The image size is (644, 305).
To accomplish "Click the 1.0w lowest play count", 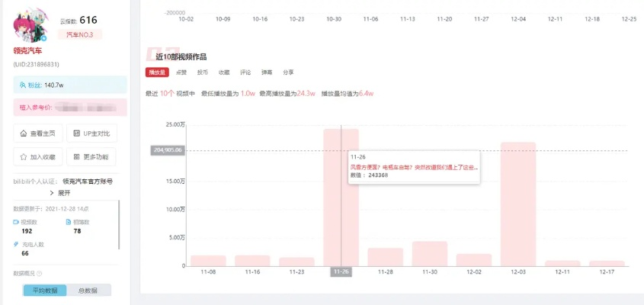I will pyautogui.click(x=248, y=94).
